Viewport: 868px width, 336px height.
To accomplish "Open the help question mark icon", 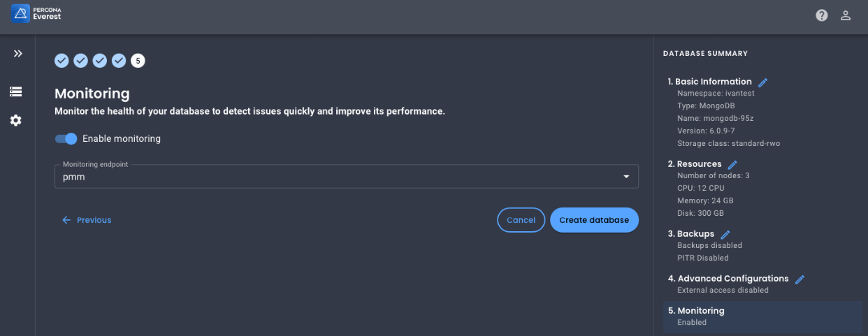I will click(822, 15).
